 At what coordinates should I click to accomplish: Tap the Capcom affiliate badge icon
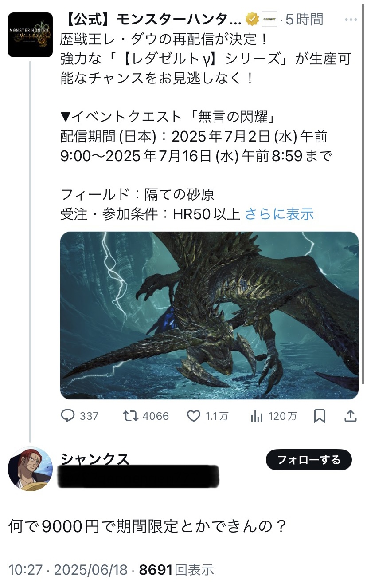[x=269, y=20]
